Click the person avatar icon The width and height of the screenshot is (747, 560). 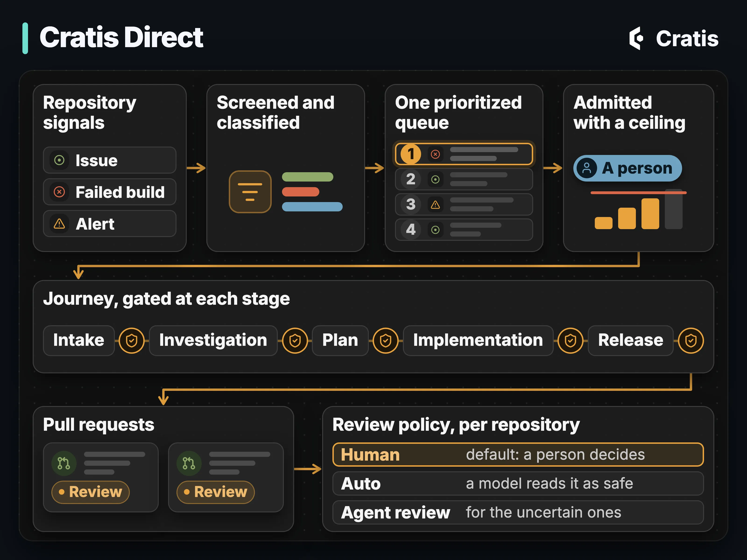point(587,168)
